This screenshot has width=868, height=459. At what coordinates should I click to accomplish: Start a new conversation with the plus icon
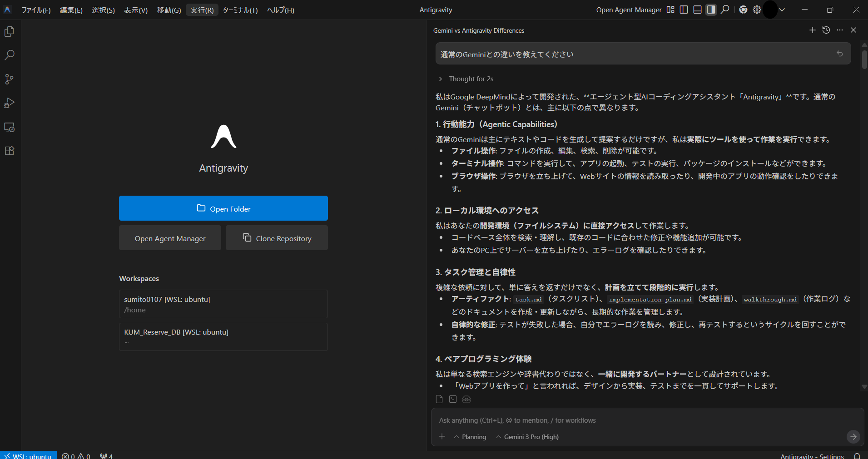click(813, 30)
